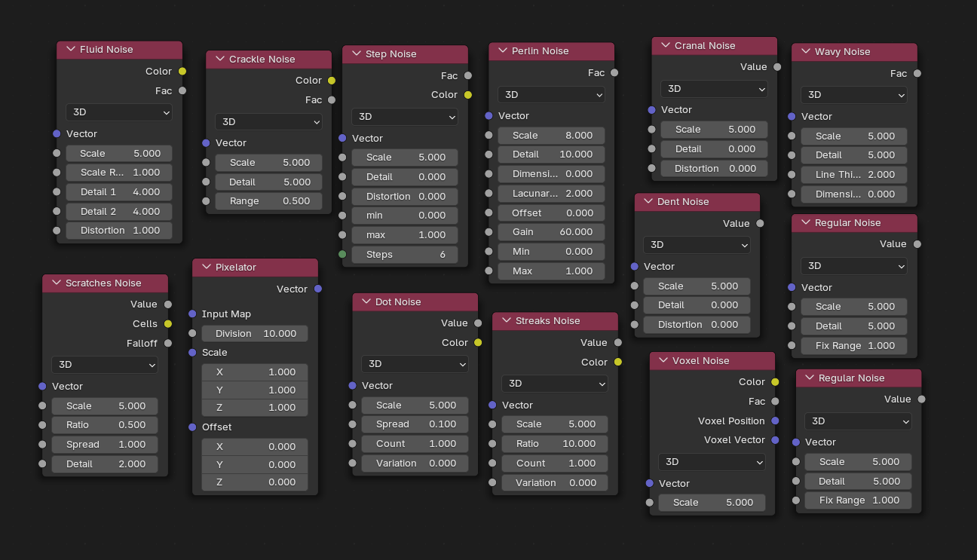The image size is (977, 560).
Task: Open the Scratches Noise 3D dimension dropdown
Action: pyautogui.click(x=105, y=365)
